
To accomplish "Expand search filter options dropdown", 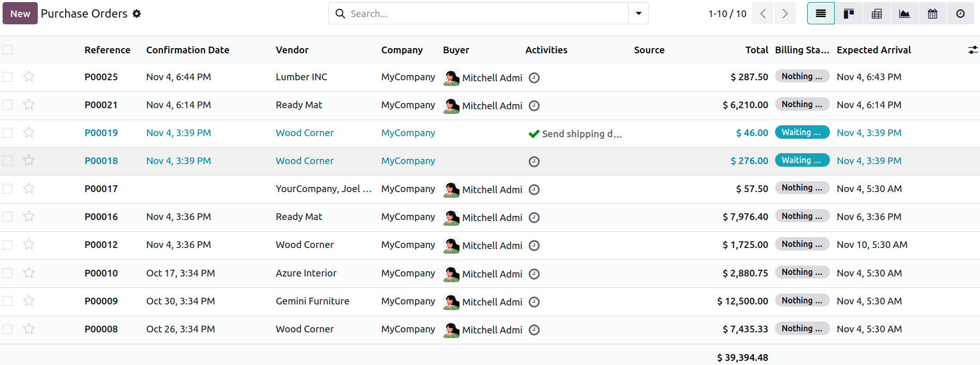I will coord(639,13).
